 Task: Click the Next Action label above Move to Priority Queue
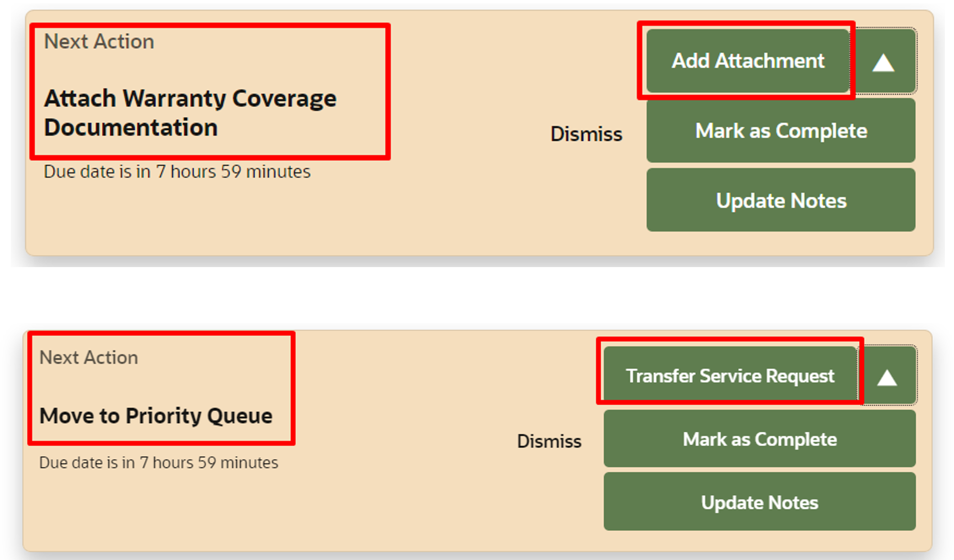click(88, 358)
